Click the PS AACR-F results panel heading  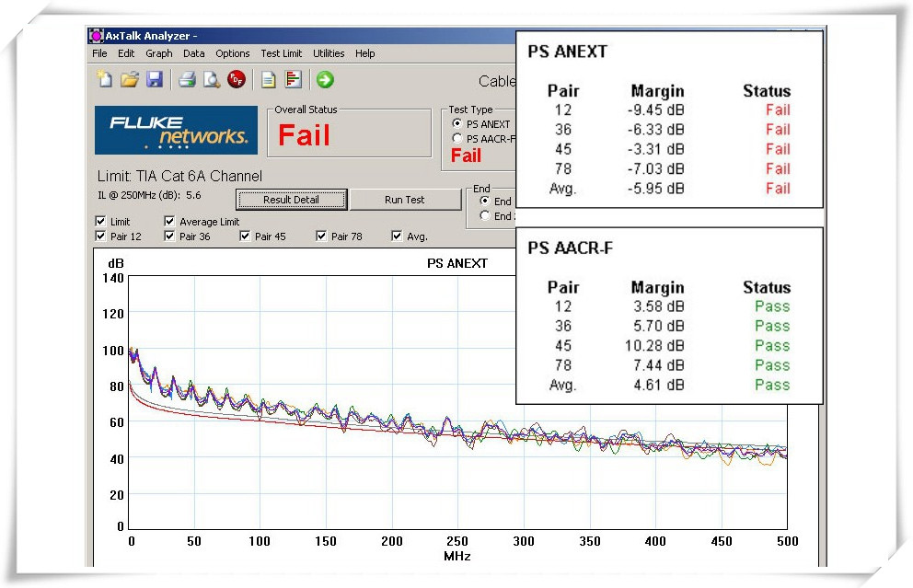(x=571, y=248)
